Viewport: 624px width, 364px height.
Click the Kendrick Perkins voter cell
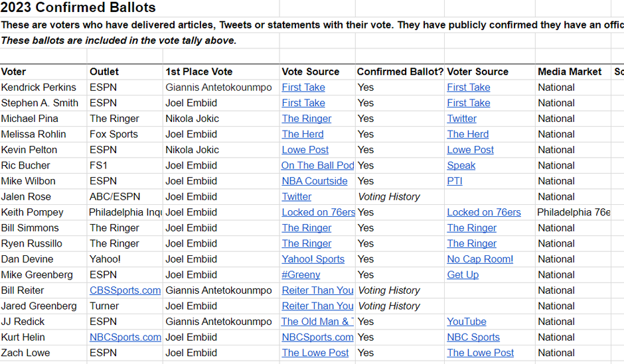39,87
